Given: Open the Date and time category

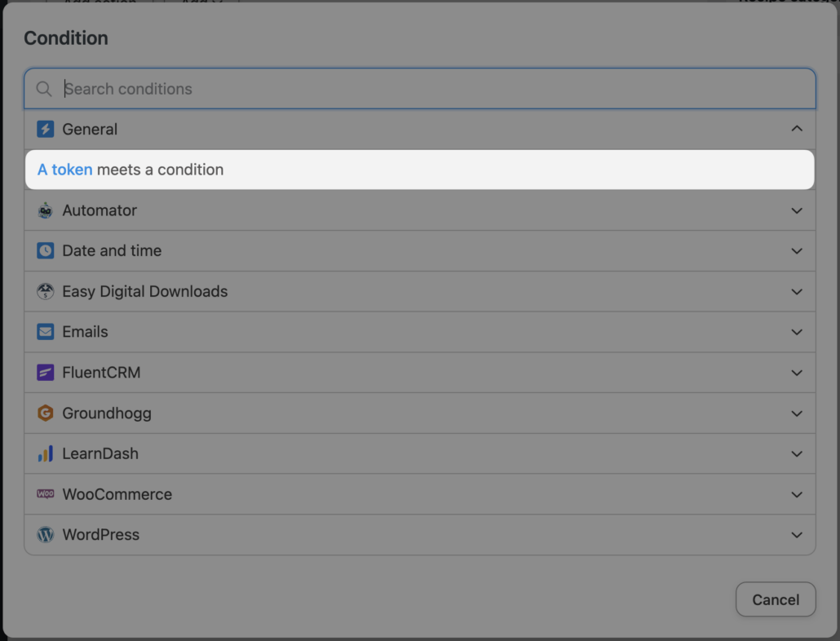Looking at the screenshot, I should (112, 251).
